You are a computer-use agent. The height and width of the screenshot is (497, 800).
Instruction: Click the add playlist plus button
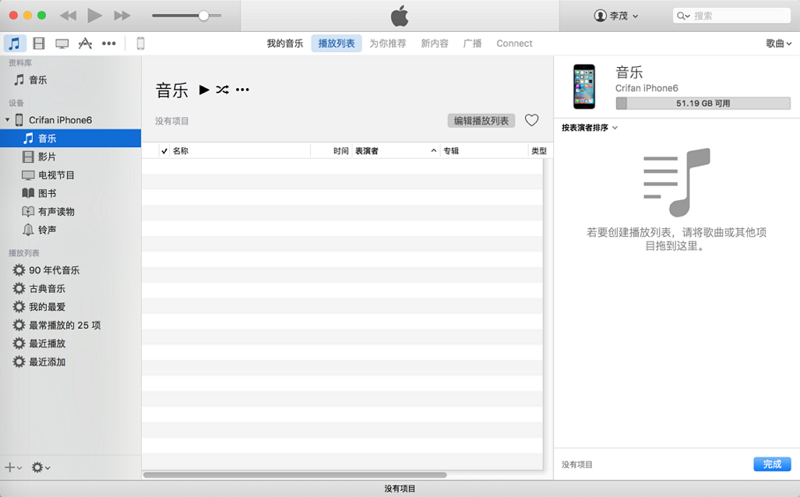pyautogui.click(x=13, y=467)
